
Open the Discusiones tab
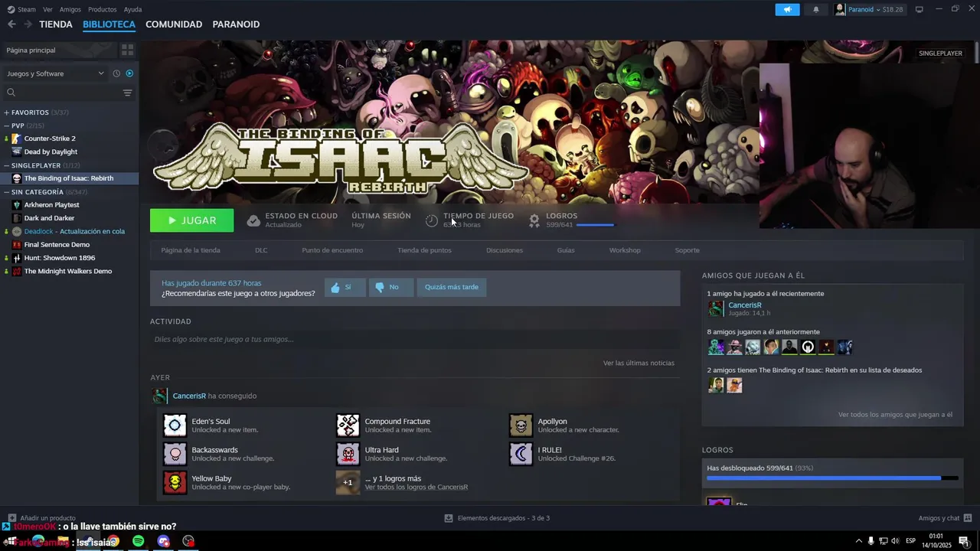[x=505, y=250]
